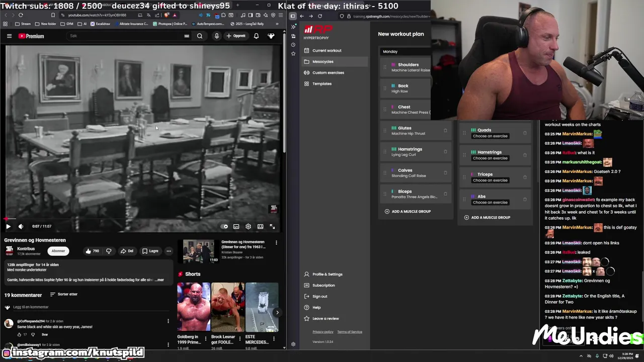Focus the YouTube Søk search field
The height and width of the screenshot is (362, 644).
126,36
